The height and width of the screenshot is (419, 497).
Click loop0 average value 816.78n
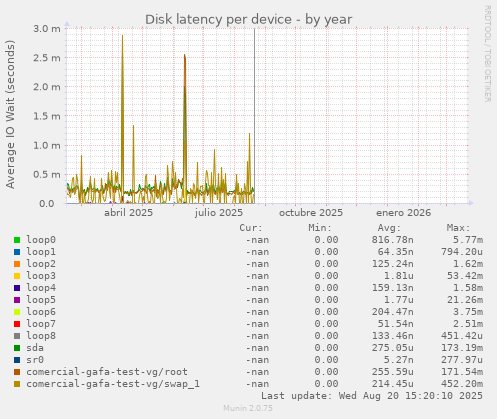pos(393,240)
